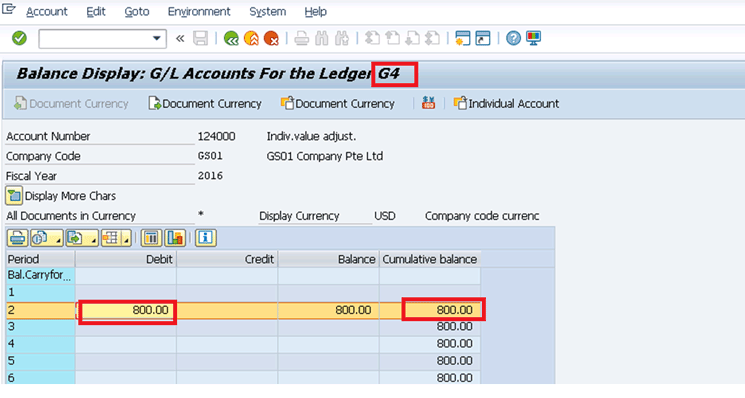Click the greyed-out Save disk icon
Viewport: 745px width, 398px height.
pyautogui.click(x=201, y=38)
